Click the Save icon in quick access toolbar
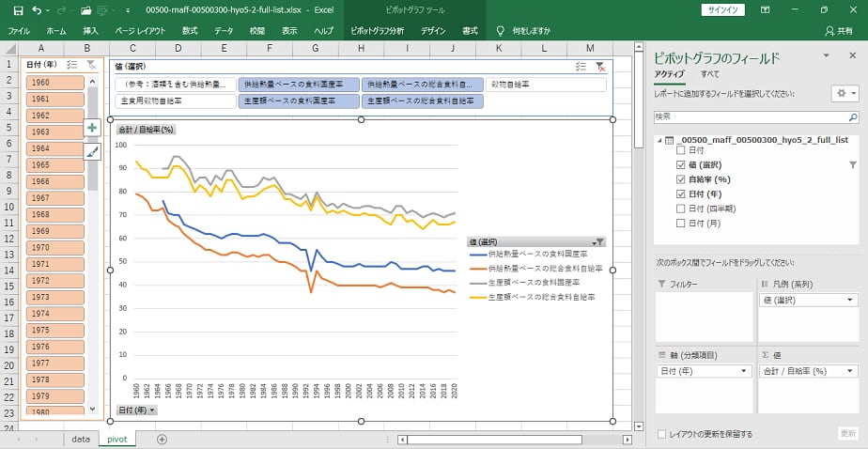The height and width of the screenshot is (449, 868). 12,9
